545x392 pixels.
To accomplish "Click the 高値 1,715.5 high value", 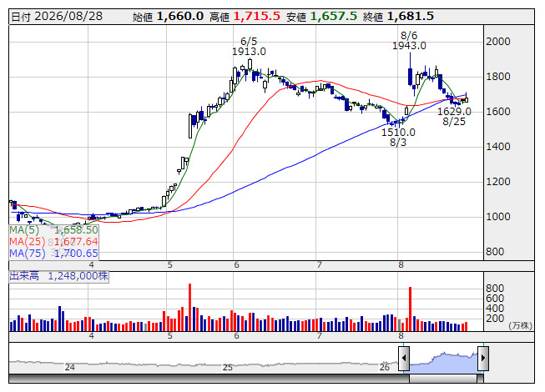I will tap(245, 17).
